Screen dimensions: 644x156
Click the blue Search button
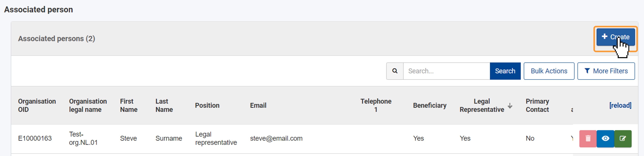[x=505, y=71]
